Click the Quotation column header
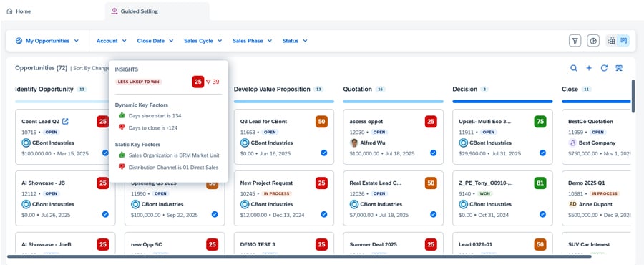 click(357, 89)
